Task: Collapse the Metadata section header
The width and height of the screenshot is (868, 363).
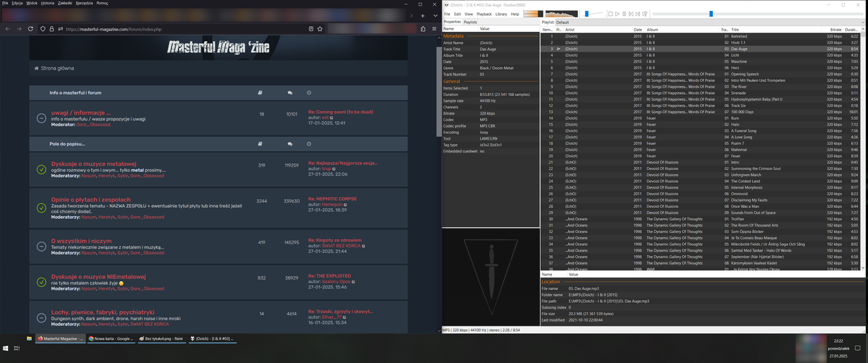Action: pos(454,36)
